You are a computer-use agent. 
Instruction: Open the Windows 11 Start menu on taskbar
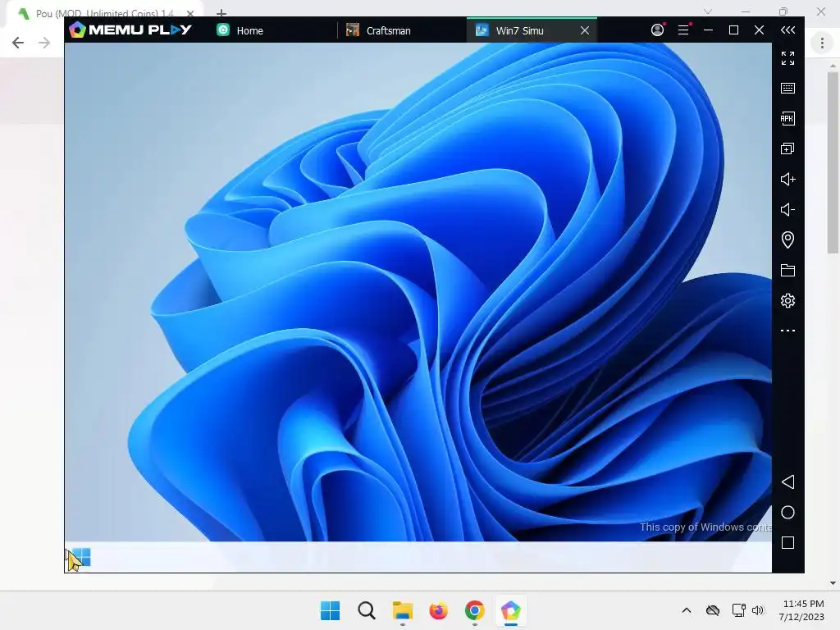[x=330, y=610]
